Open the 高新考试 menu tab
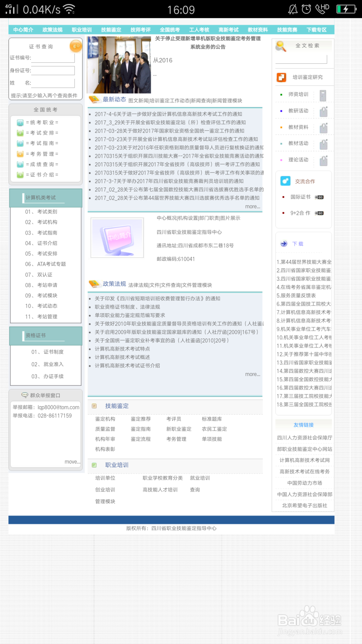 (228, 30)
